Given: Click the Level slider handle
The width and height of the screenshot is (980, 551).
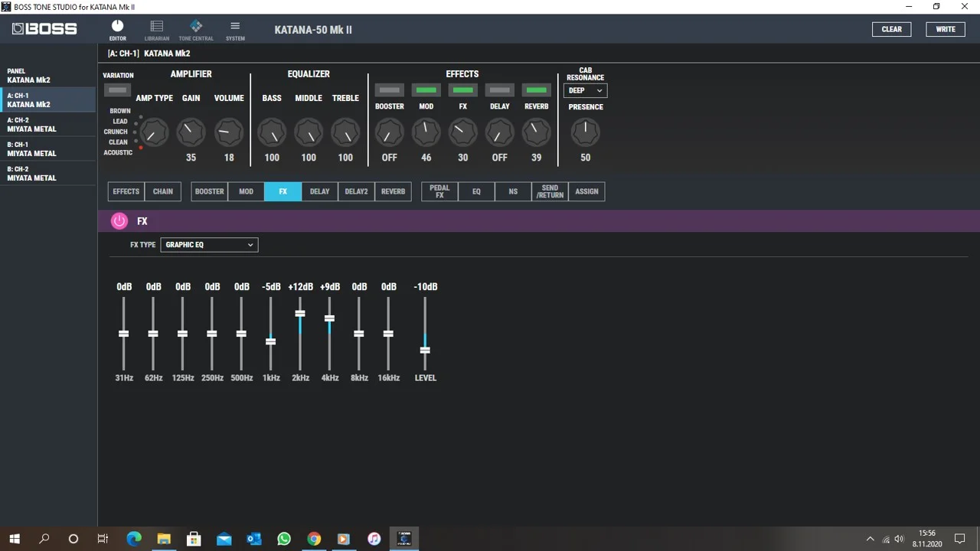Looking at the screenshot, I should coord(425,350).
